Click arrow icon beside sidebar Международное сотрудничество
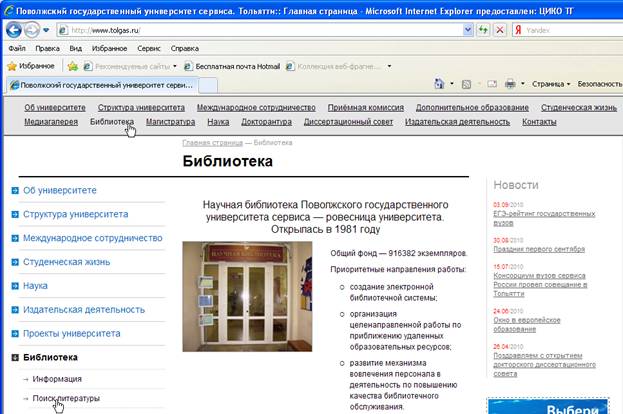 click(x=15, y=238)
